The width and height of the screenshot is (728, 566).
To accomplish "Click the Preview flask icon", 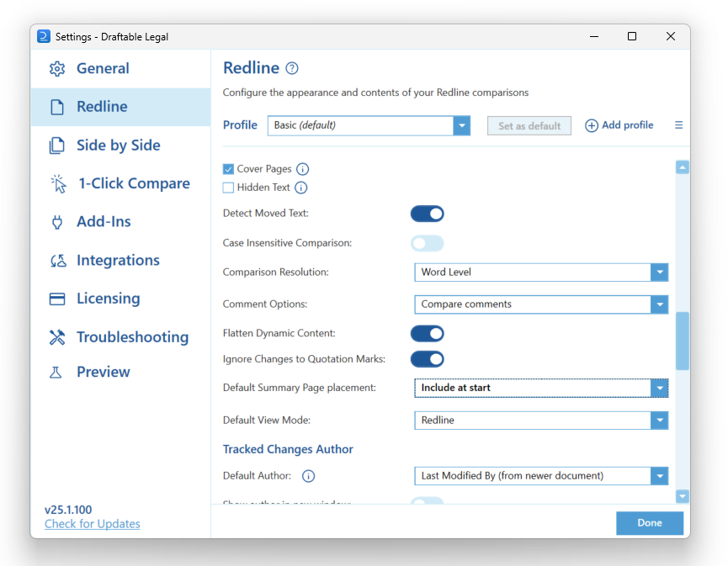I will click(x=56, y=372).
